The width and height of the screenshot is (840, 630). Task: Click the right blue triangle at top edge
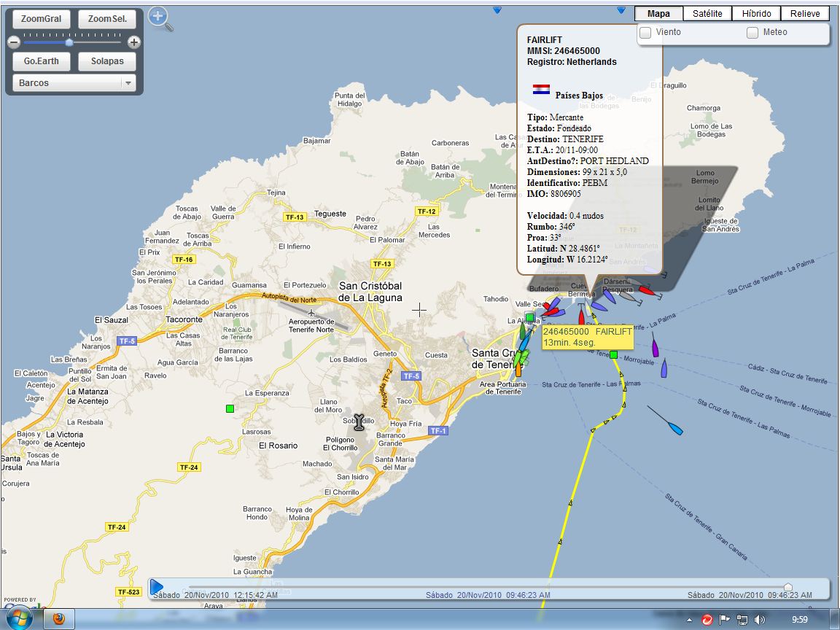pyautogui.click(x=621, y=9)
